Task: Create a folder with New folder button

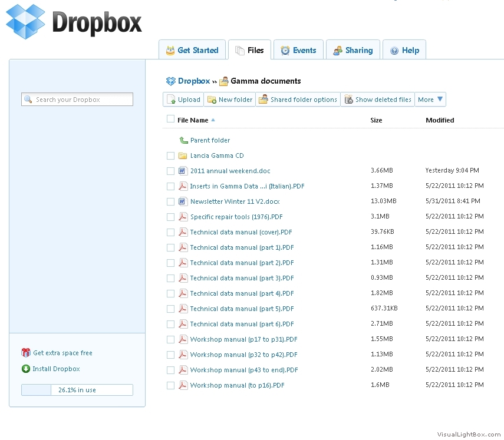Action: [229, 100]
